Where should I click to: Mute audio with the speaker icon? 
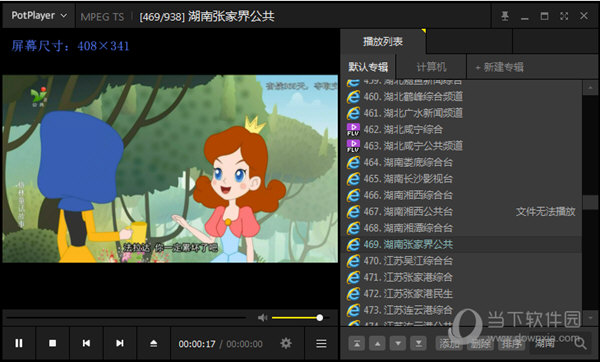262,317
